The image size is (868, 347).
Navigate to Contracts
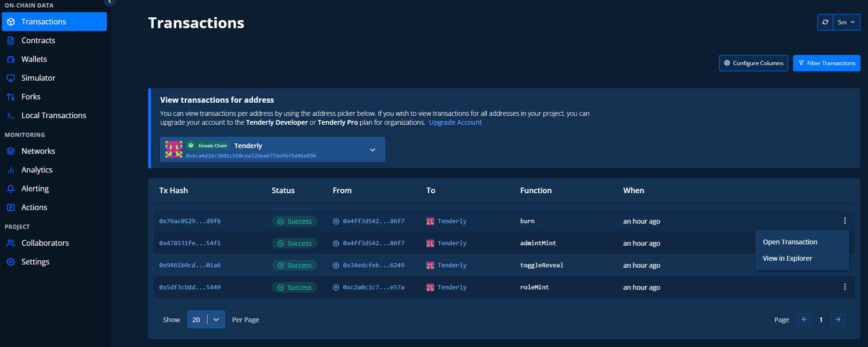click(x=38, y=40)
